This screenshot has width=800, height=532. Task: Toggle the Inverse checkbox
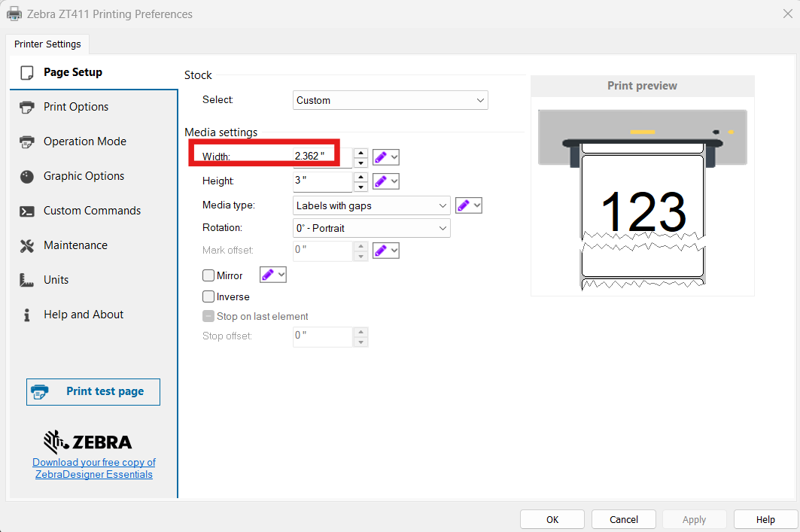[x=209, y=296]
